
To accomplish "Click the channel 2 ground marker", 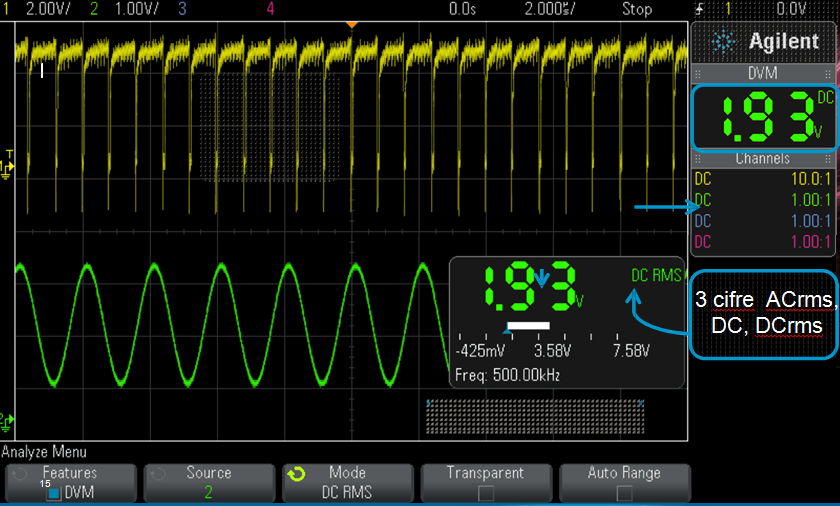I will 8,418.
